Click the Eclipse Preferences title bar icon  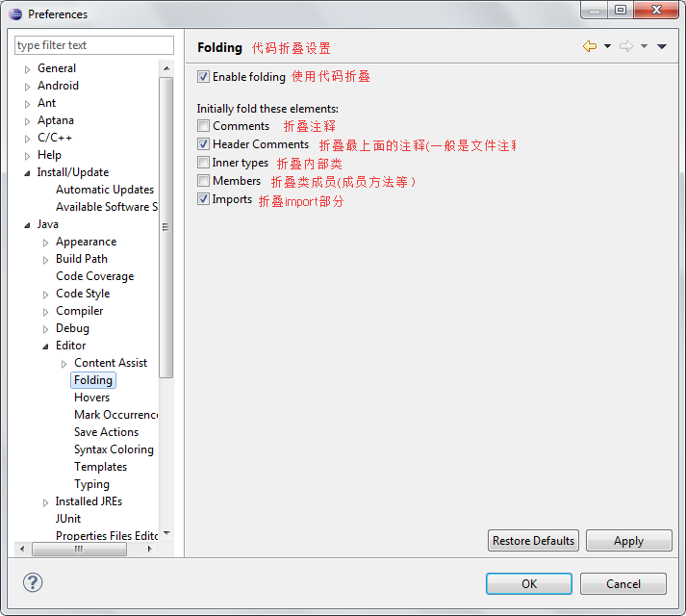pyautogui.click(x=15, y=14)
